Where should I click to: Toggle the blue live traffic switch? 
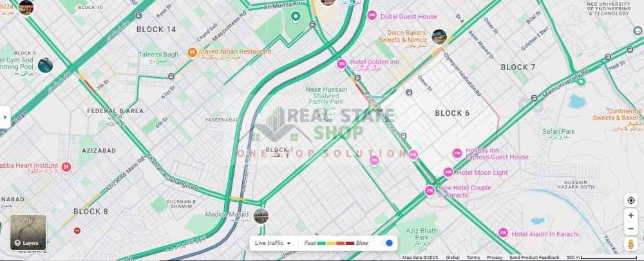[386, 243]
